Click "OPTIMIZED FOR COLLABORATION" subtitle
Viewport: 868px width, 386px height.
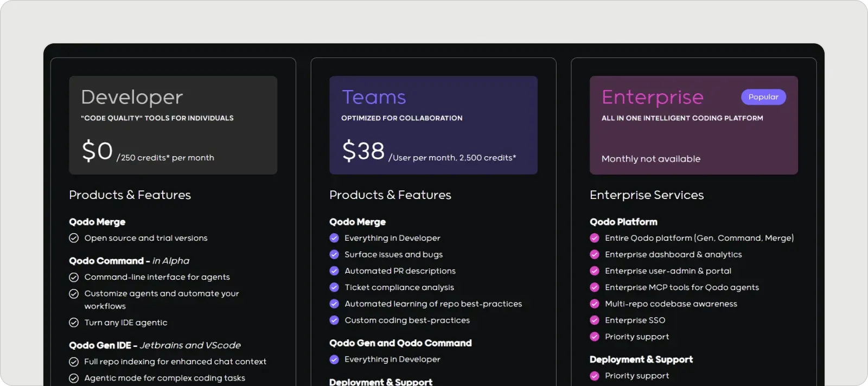(x=402, y=118)
